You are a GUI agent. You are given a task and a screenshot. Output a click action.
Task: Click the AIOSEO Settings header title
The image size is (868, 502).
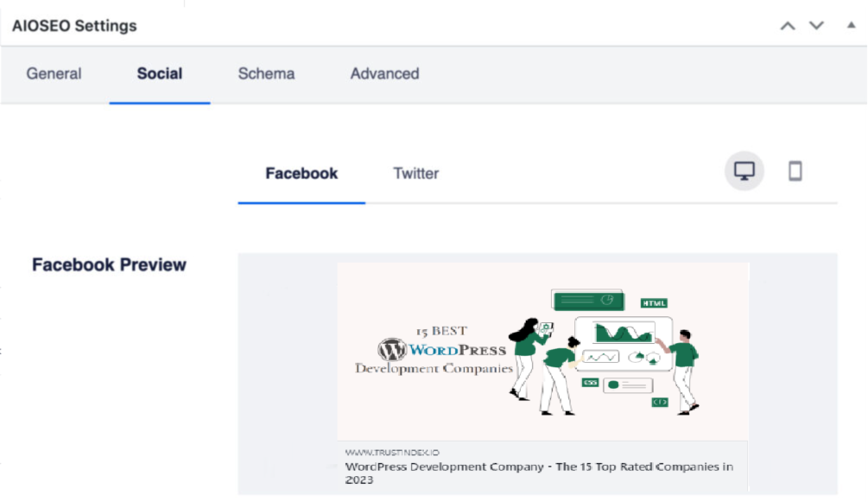tap(73, 26)
